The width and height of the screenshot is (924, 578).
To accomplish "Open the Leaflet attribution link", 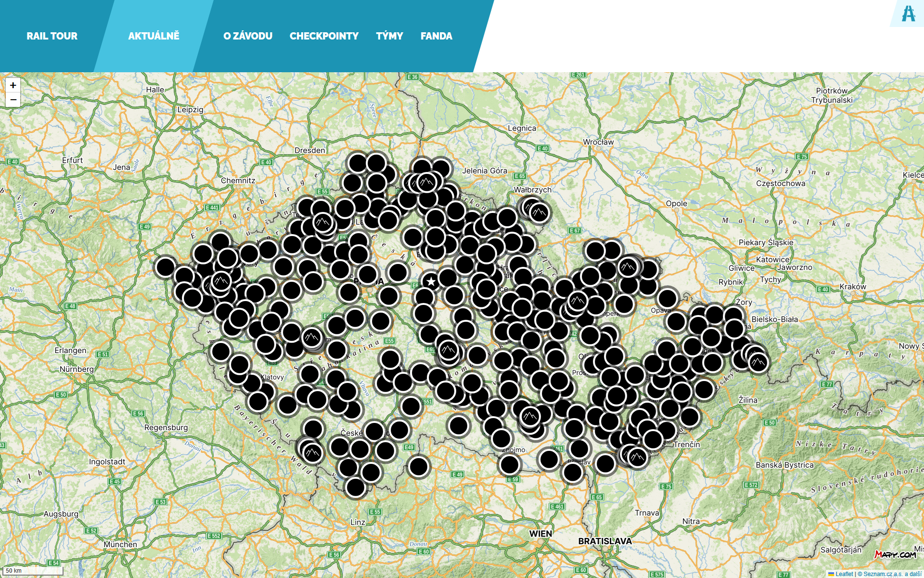I will [x=844, y=574].
